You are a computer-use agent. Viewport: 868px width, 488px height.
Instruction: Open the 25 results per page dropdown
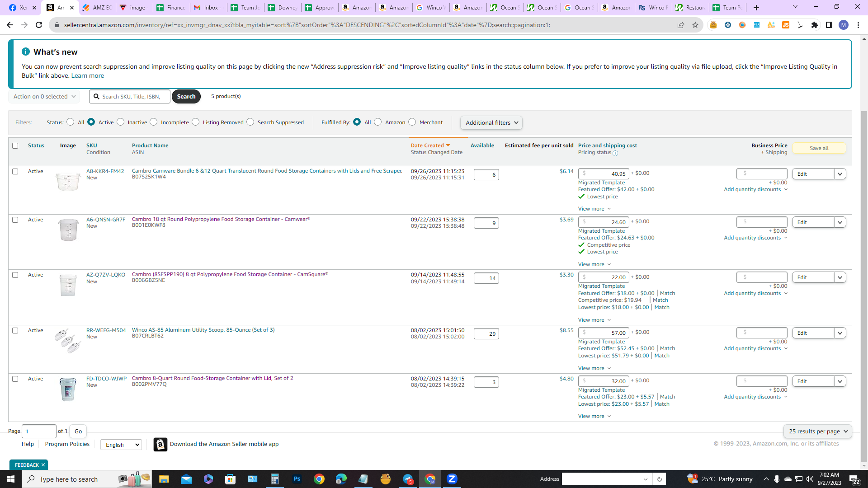pos(818,432)
